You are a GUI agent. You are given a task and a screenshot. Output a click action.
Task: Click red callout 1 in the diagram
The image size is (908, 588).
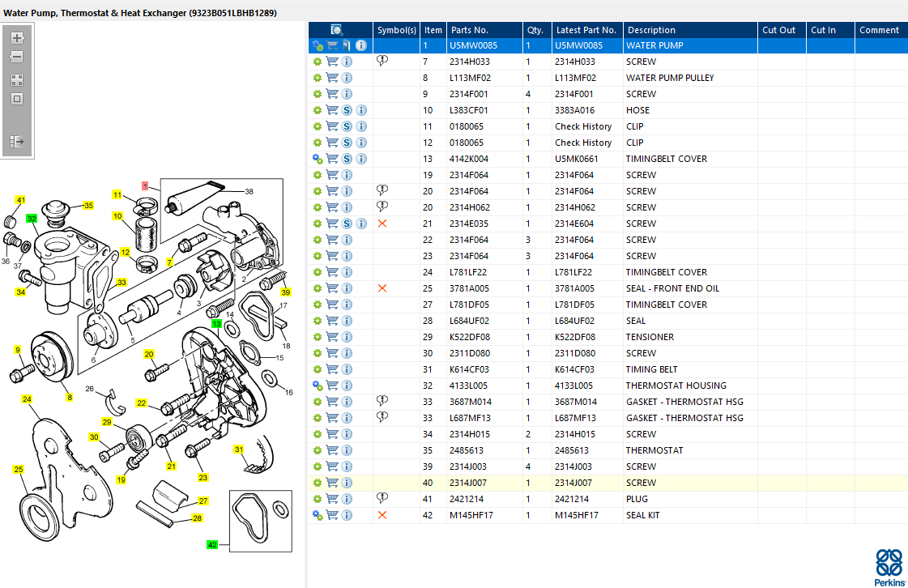(x=145, y=186)
